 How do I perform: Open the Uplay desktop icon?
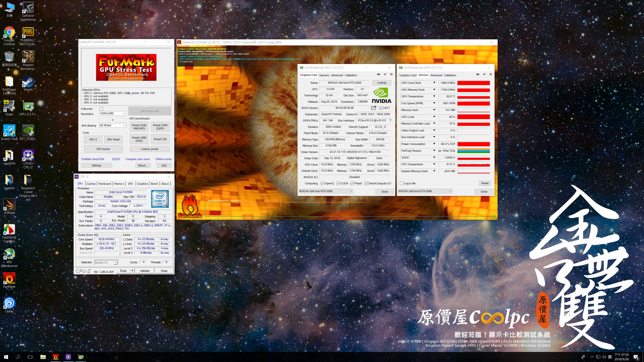coord(9,305)
